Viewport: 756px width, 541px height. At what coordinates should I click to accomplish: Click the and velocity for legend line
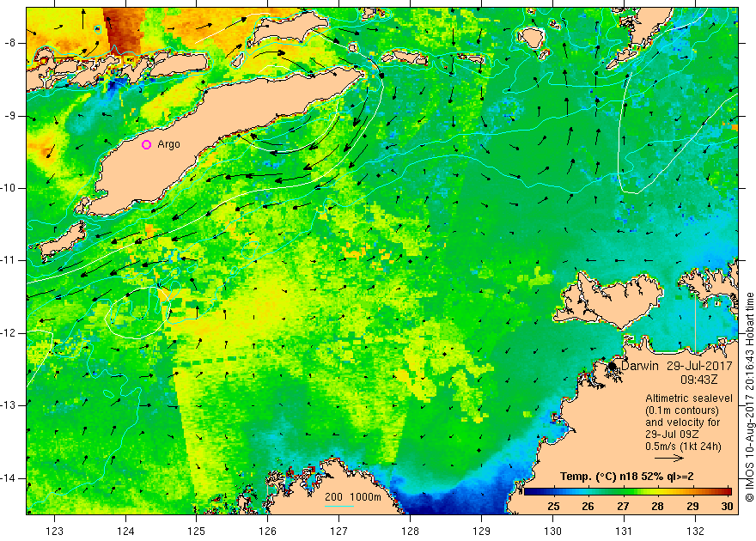[683, 422]
